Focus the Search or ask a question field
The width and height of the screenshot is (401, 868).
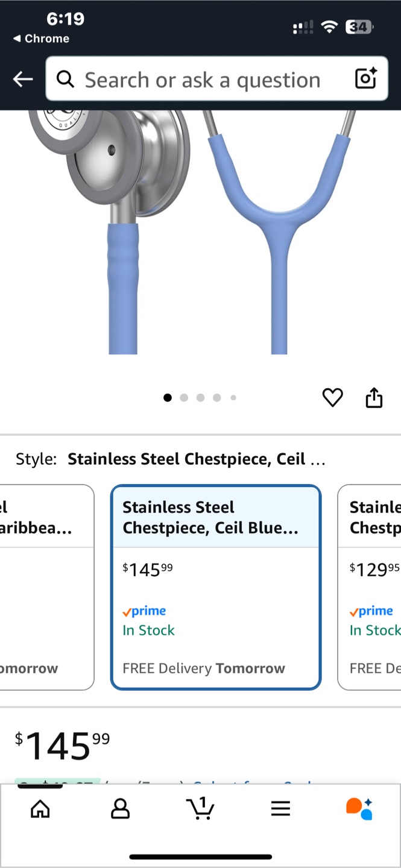tap(216, 78)
